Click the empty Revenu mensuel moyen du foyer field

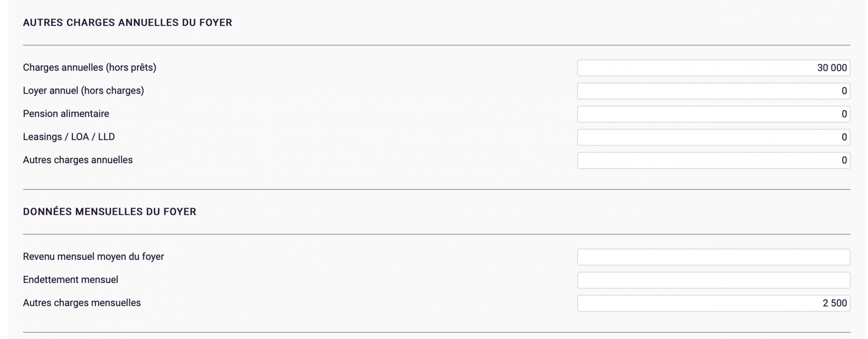point(713,257)
